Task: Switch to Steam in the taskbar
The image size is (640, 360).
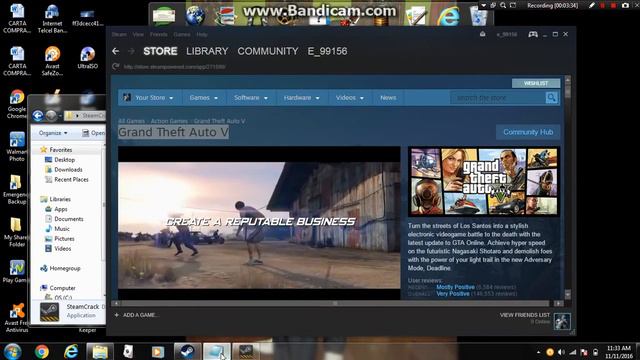Action: (187, 351)
